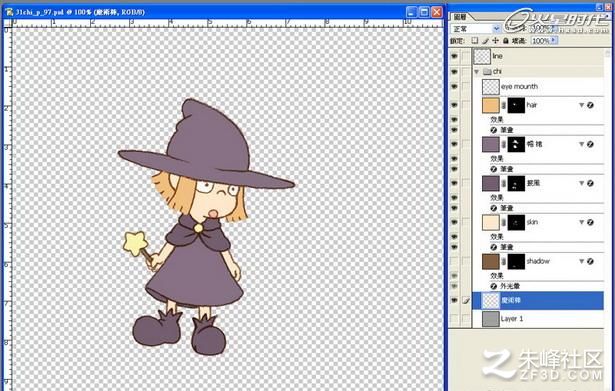Viewport: 615px width, 391px height.
Task: Enable lock image pixels brush icon
Action: tap(485, 40)
